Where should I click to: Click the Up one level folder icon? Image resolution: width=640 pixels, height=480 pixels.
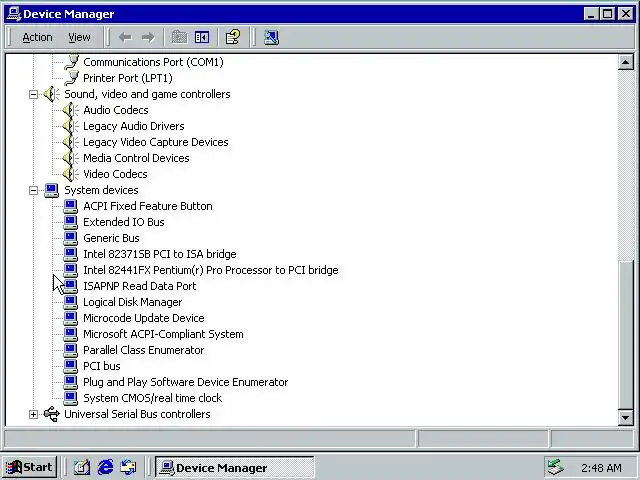point(179,37)
